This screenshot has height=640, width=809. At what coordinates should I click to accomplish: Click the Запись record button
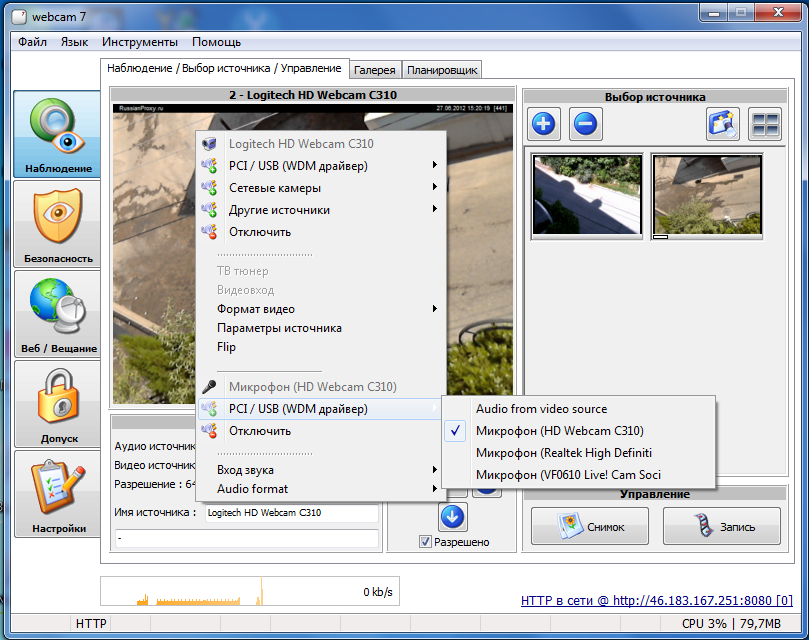tap(722, 526)
